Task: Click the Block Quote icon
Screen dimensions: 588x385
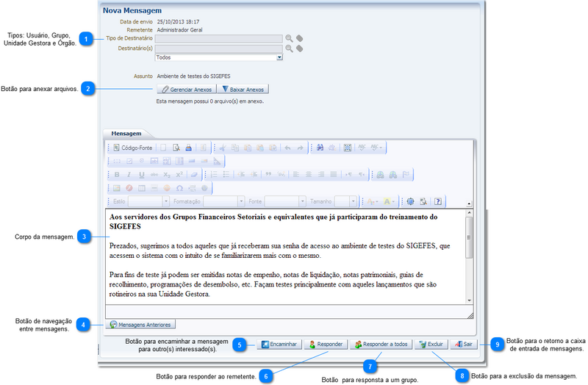Action: pyautogui.click(x=268, y=175)
